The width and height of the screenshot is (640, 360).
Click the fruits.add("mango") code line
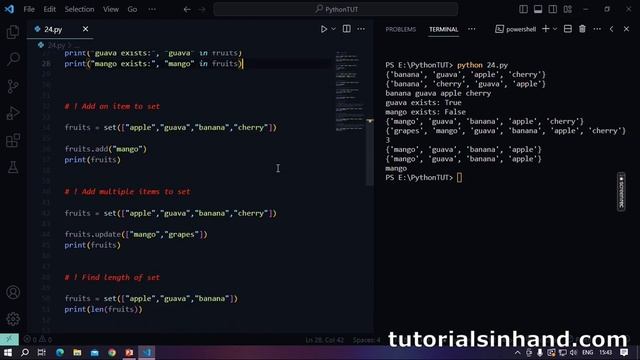(x=105, y=149)
